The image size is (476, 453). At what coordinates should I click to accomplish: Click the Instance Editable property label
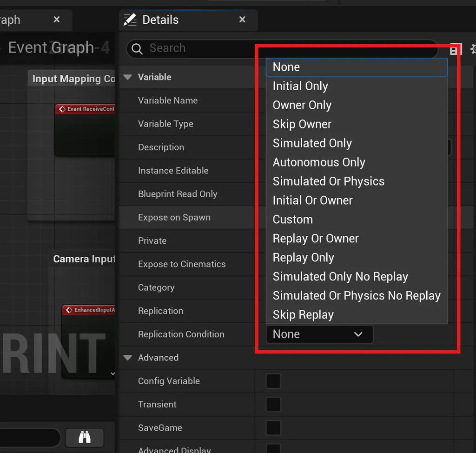click(173, 171)
